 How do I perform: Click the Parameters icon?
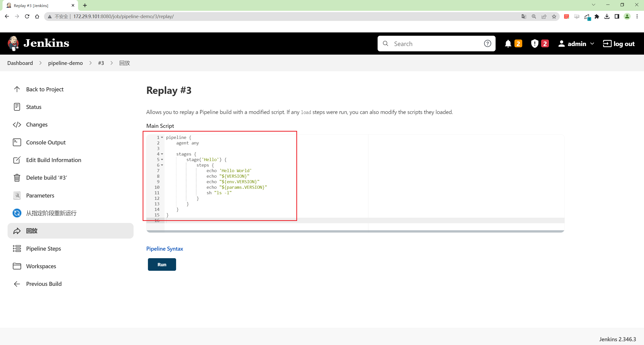pyautogui.click(x=17, y=196)
